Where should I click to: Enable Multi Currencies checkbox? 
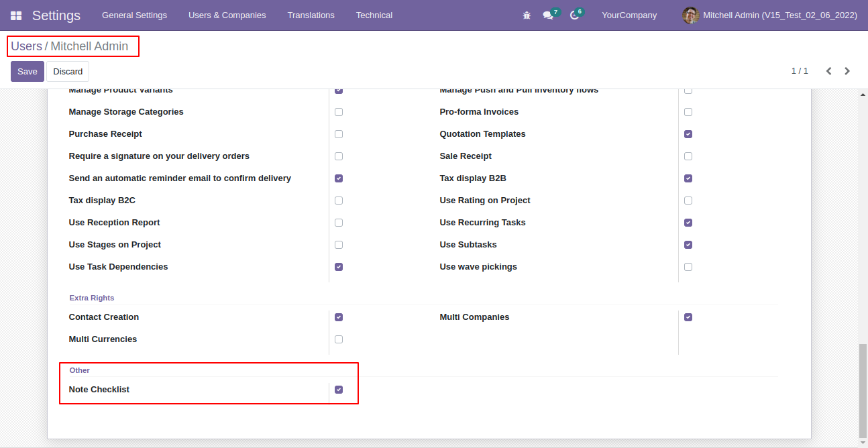339,339
